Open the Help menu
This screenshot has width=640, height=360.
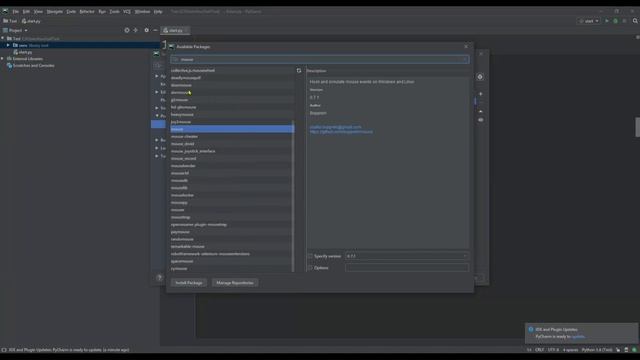pyautogui.click(x=158, y=11)
